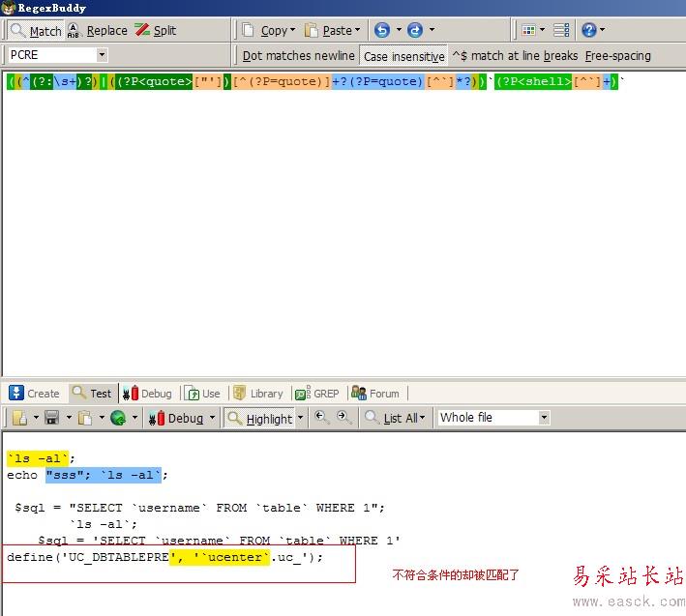686x616 pixels.
Task: Toggle ^$ match at line breaks
Action: pos(515,56)
